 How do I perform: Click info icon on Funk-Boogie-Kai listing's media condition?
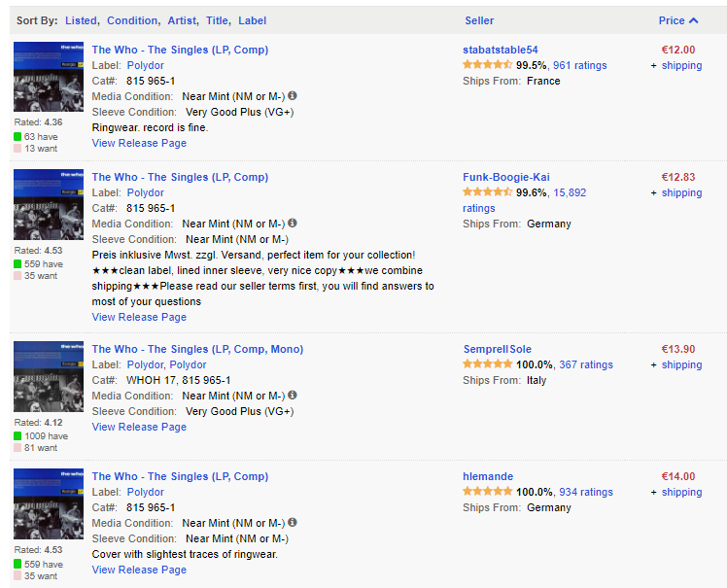pos(293,224)
